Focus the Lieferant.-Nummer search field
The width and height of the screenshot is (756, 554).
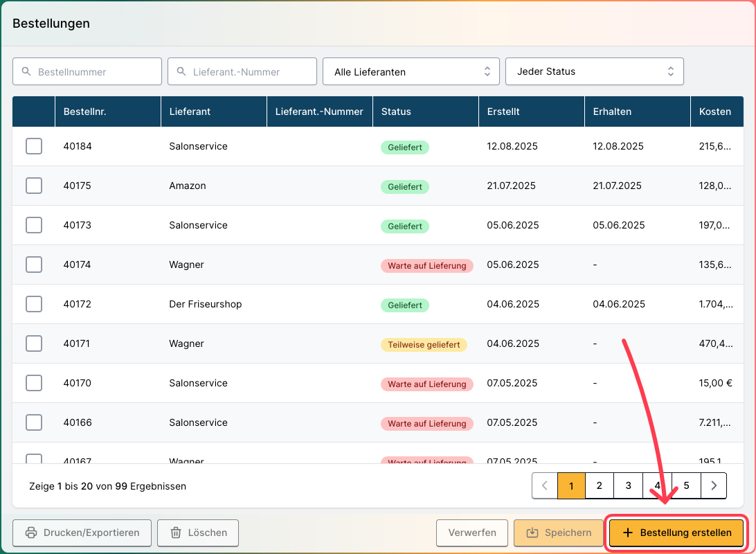242,71
